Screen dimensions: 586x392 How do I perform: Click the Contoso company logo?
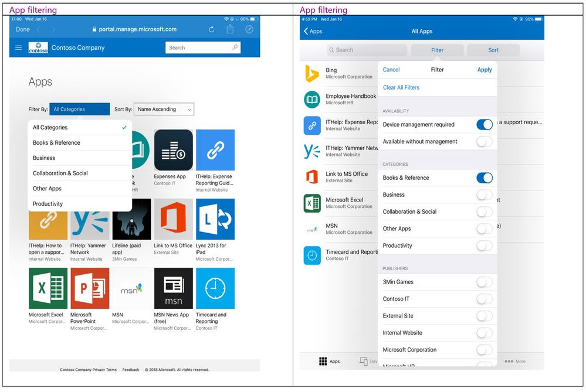point(38,48)
